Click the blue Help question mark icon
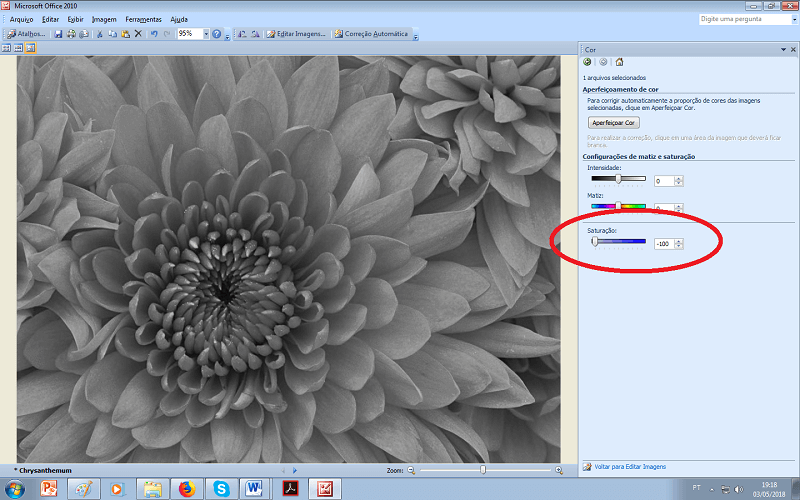The width and height of the screenshot is (800, 500). pos(216,34)
